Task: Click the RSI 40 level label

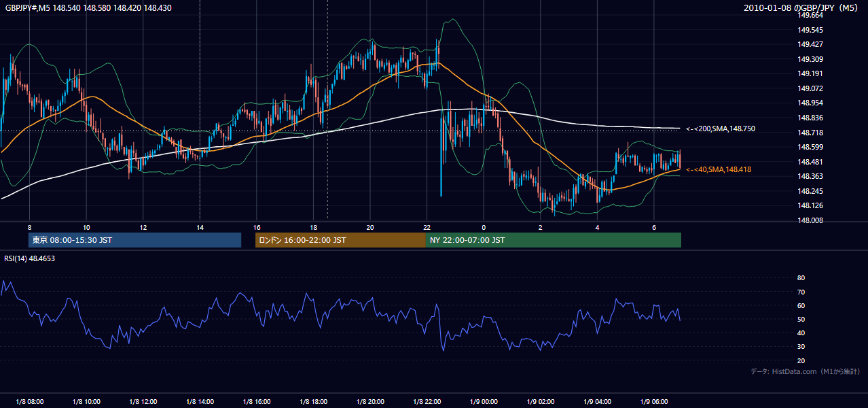Action: (x=801, y=333)
